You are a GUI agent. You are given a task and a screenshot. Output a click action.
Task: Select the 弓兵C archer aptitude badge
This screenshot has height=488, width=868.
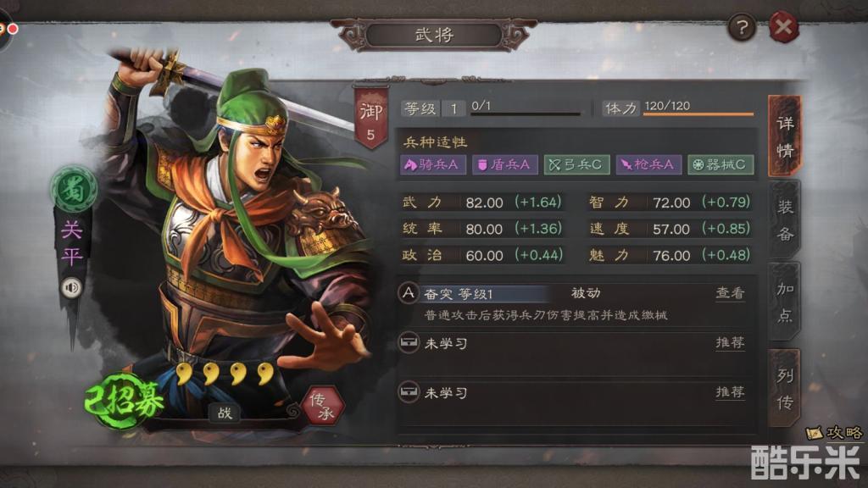tap(576, 165)
